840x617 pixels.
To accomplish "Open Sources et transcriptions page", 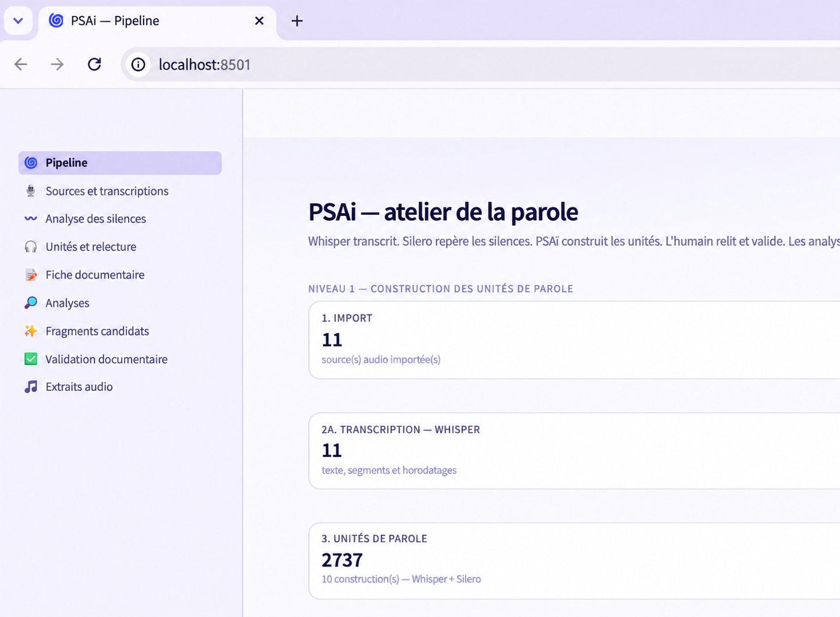I will coord(120,191).
